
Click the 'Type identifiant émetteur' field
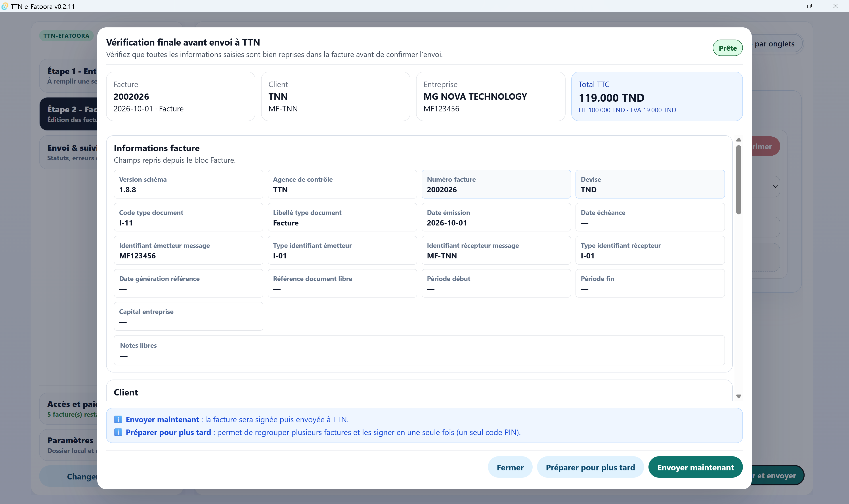342,250
